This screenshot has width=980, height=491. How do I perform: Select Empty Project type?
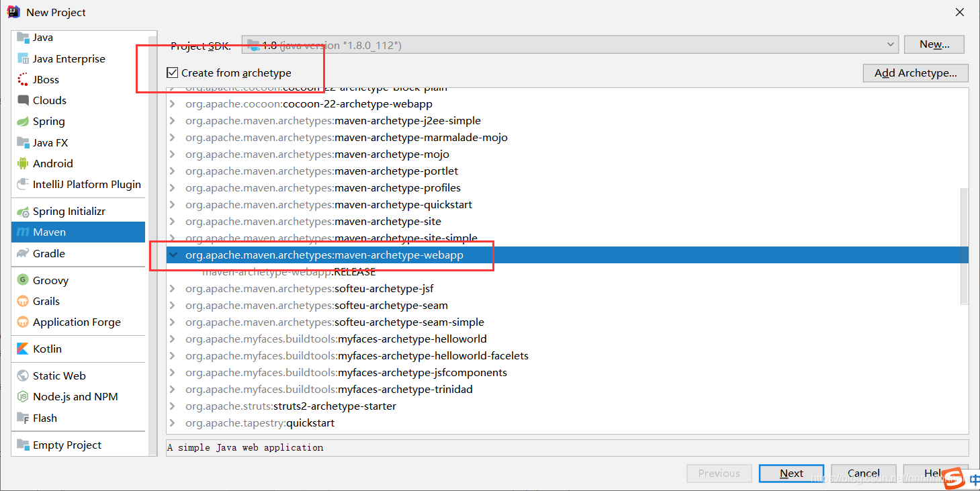click(x=78, y=445)
